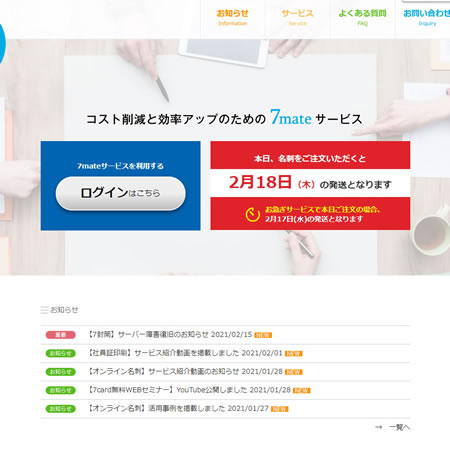Open the 【社員証印刷】サービス紹介動画 notice
This screenshot has width=450, height=450.
tap(185, 353)
